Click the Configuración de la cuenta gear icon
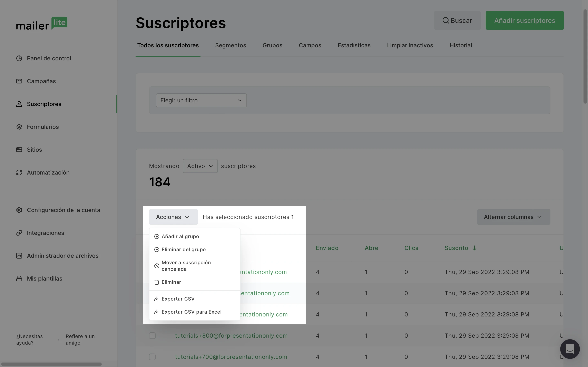588x367 pixels. (x=19, y=210)
